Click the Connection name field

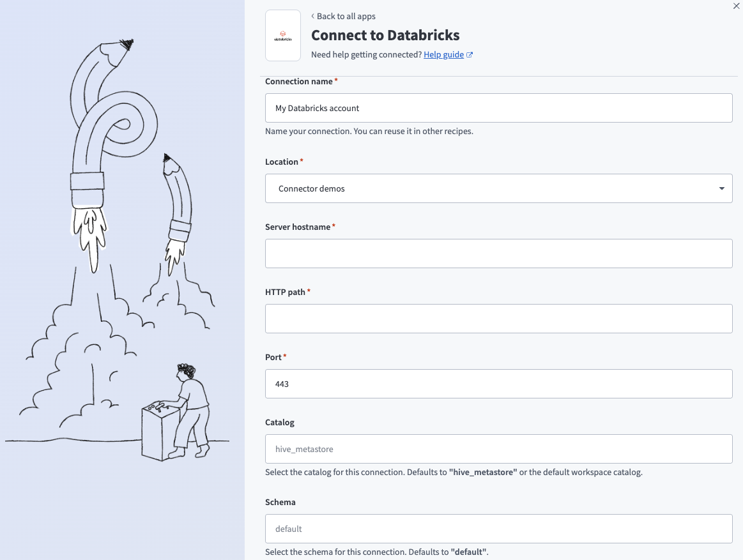(498, 107)
